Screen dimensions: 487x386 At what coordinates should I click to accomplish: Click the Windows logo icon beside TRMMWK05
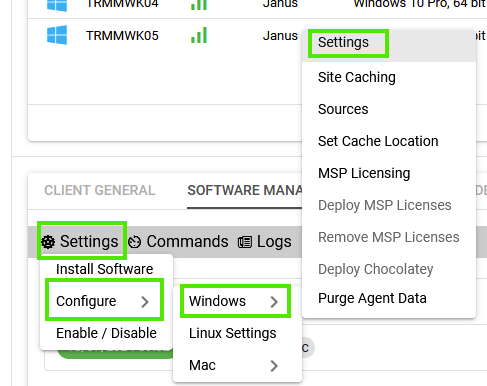(x=57, y=35)
